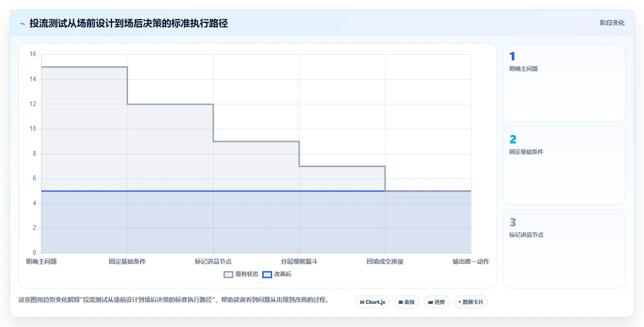Click the 数据卡片 tag
Screen dimensions: 644x327
(x=471, y=302)
